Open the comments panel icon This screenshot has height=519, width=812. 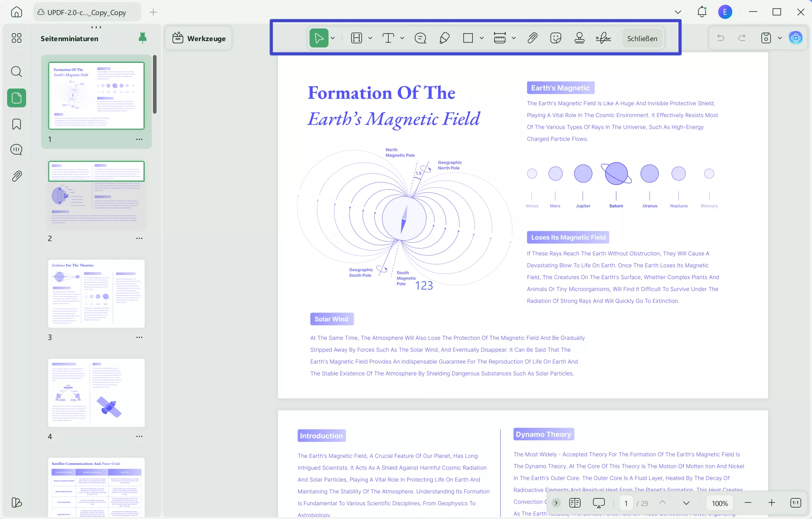(x=17, y=150)
